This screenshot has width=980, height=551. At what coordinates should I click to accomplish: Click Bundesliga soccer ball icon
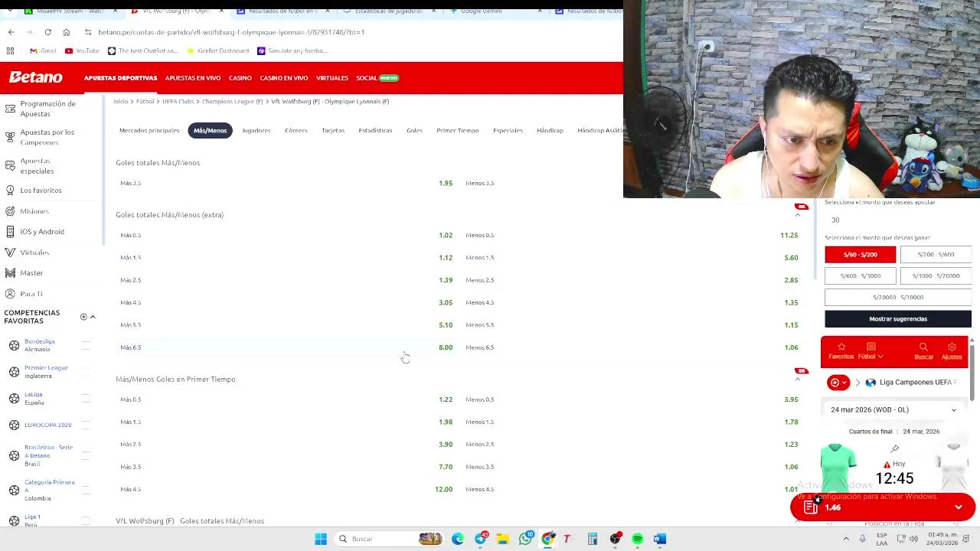click(x=14, y=345)
